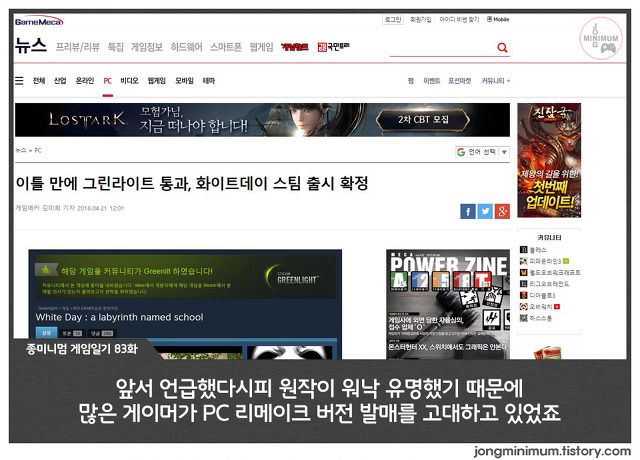Click the 커뮤니티 sidebar heading
Screen dimensions: 640x460
click(x=549, y=238)
